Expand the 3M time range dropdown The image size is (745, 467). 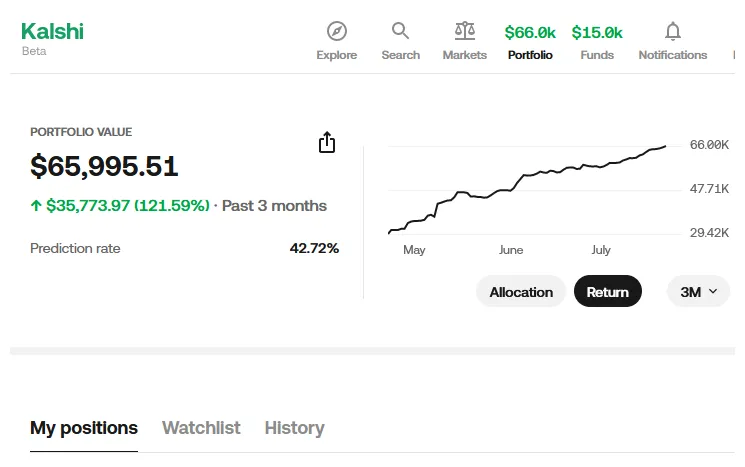click(698, 292)
